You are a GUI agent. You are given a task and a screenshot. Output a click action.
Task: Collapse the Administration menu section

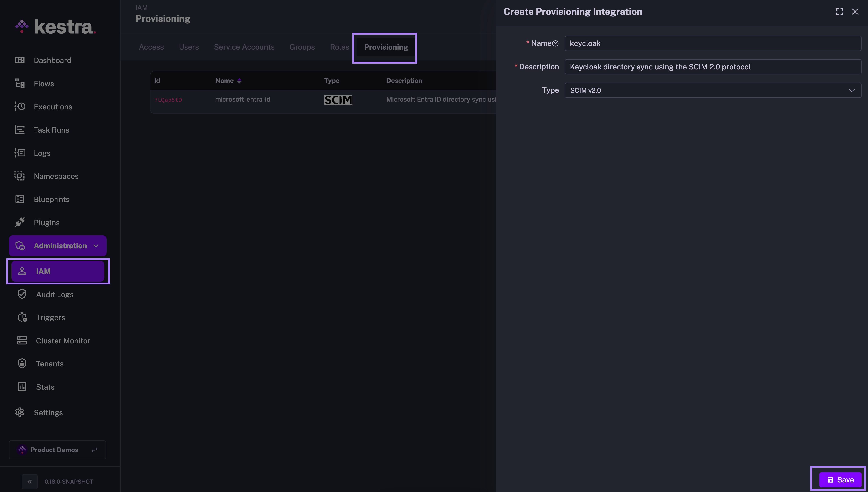(96, 246)
